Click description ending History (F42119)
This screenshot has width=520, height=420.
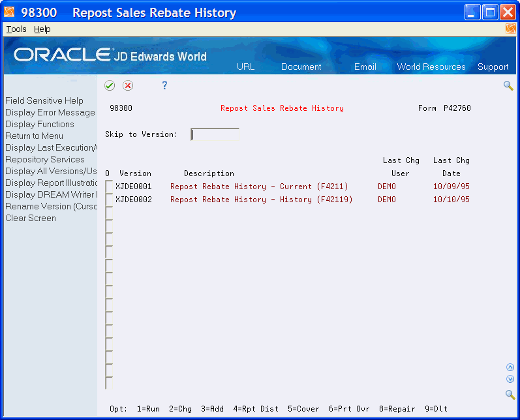click(262, 200)
